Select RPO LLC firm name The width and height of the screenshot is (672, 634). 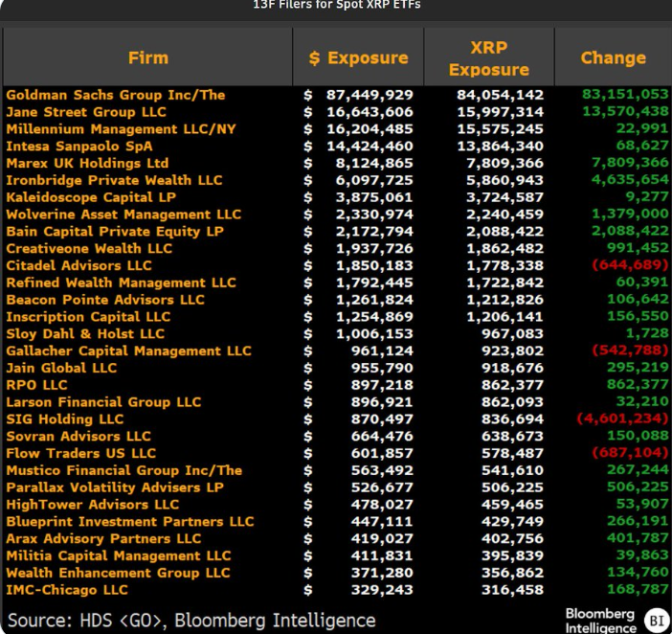tap(36, 385)
